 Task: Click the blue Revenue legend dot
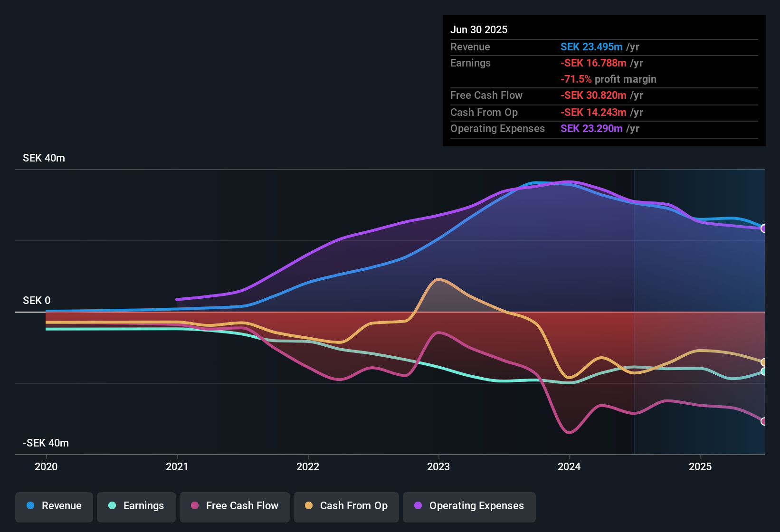point(30,506)
